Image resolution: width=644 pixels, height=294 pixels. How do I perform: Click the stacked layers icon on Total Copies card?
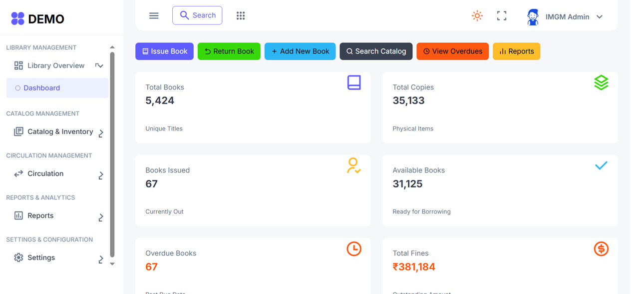pos(601,82)
